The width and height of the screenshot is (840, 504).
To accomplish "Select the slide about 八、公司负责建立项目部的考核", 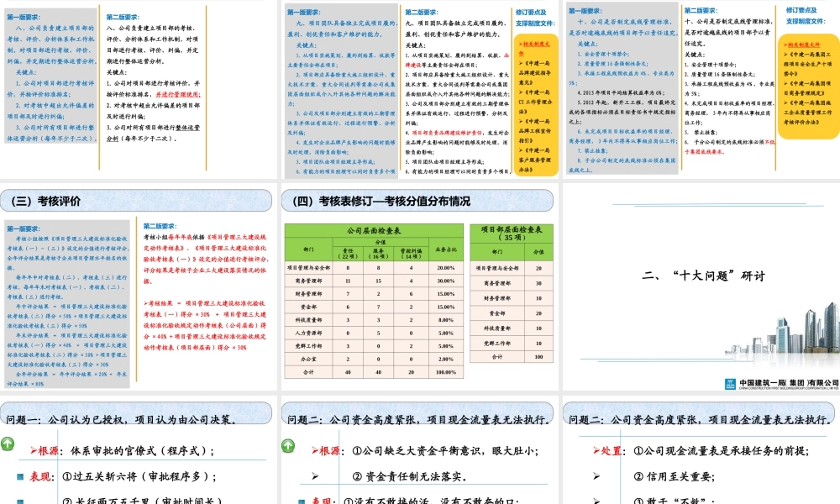I will 139,89.
